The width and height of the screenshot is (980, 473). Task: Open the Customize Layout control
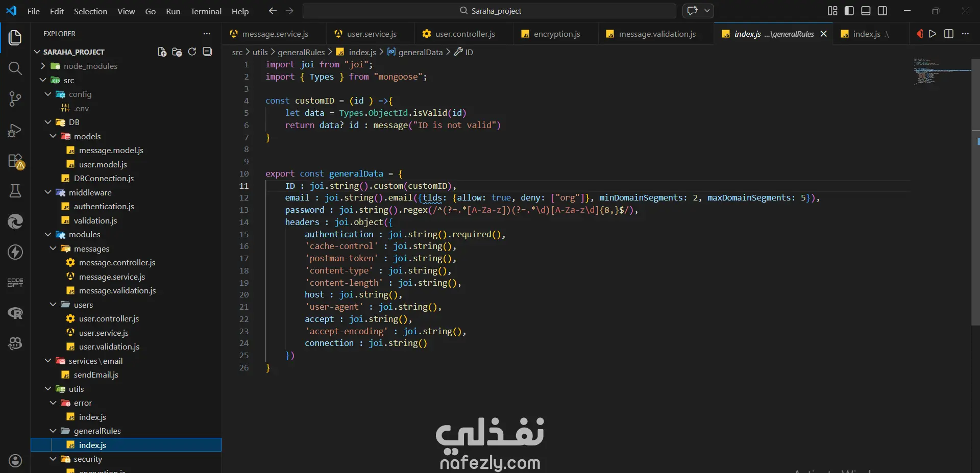[x=832, y=11]
